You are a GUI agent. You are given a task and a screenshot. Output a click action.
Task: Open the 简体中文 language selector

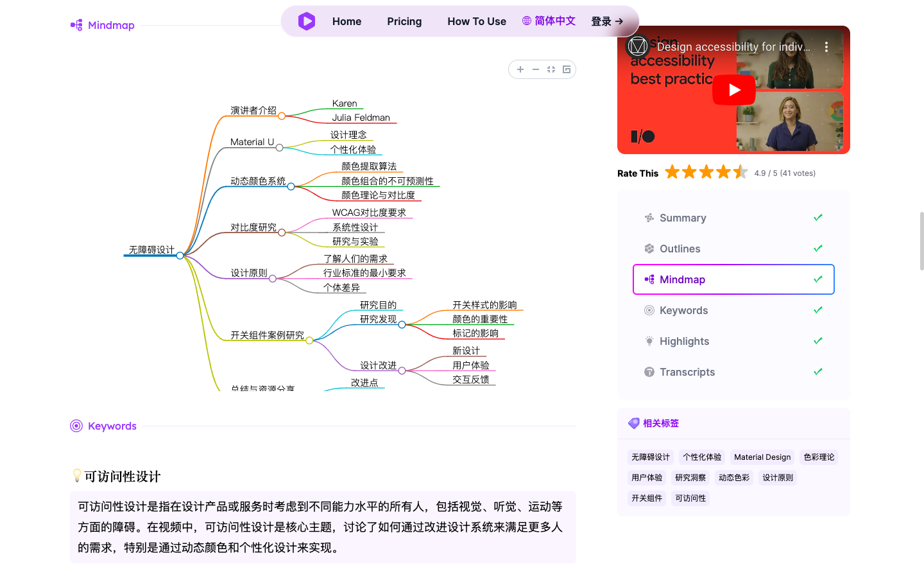click(x=549, y=21)
